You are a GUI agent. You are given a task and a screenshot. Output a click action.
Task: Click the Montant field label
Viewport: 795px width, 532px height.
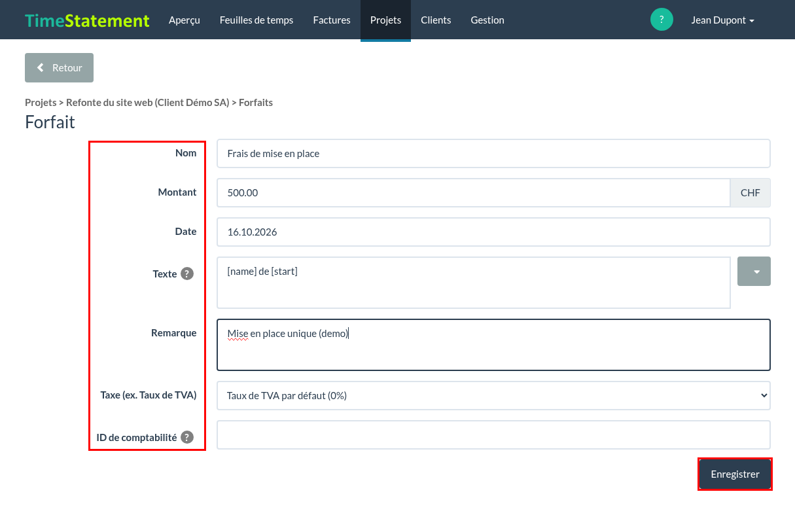[x=177, y=192]
